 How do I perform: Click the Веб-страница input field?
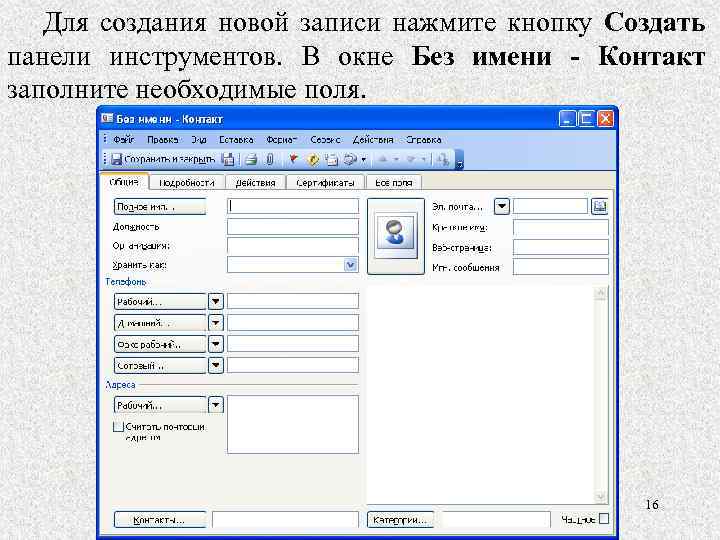[561, 247]
